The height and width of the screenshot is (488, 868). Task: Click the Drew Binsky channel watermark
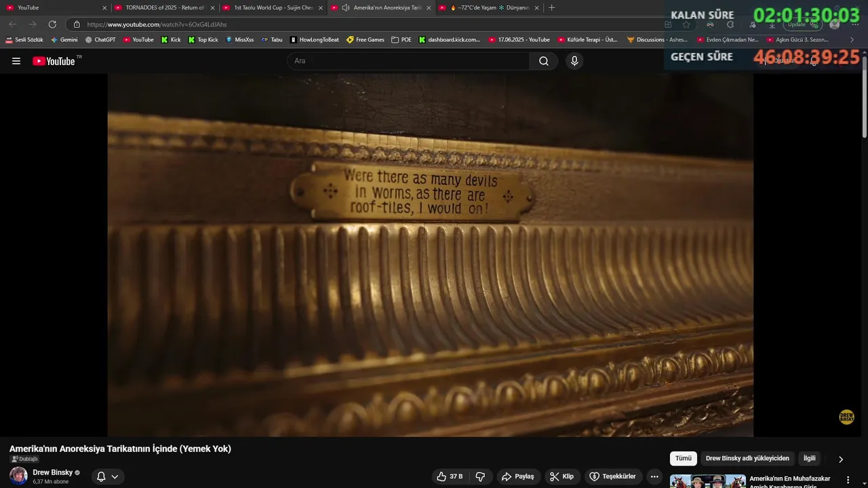coord(847,417)
